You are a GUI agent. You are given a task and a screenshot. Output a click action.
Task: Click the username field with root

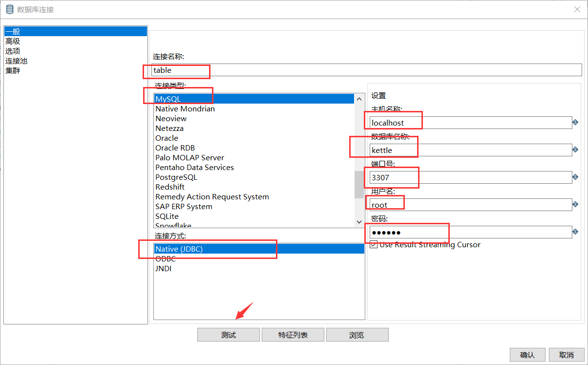pos(470,205)
